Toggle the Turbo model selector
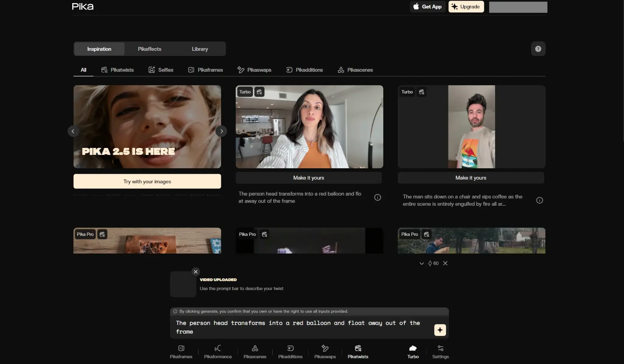 coord(413,352)
